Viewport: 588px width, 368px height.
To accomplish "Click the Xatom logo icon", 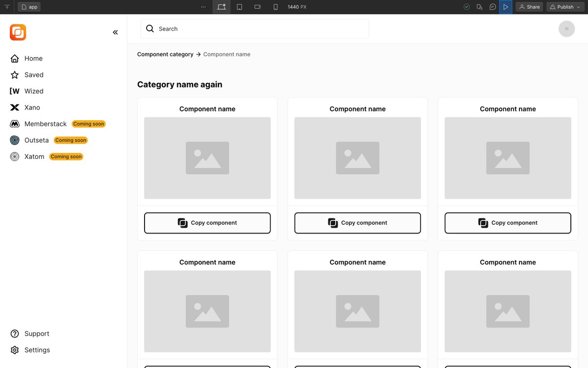I will pos(15,157).
